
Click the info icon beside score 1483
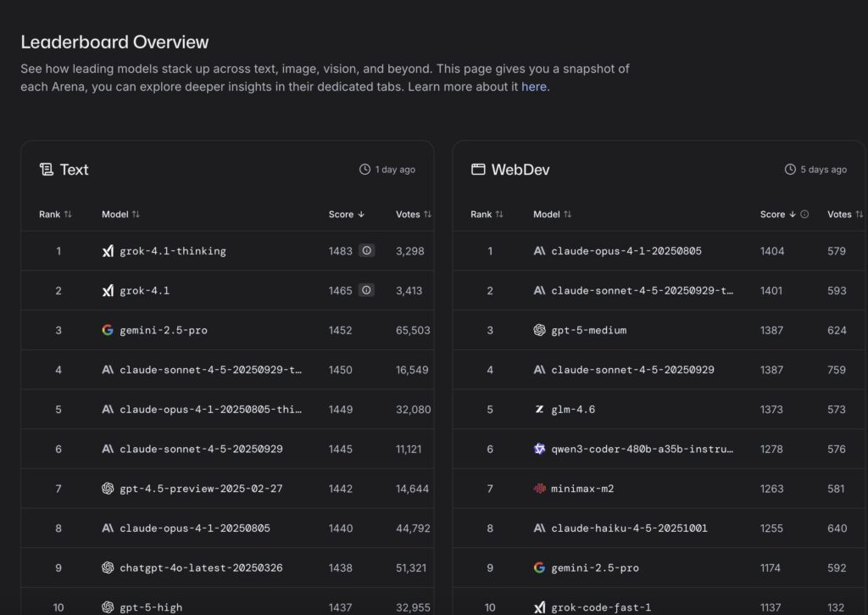[366, 251]
